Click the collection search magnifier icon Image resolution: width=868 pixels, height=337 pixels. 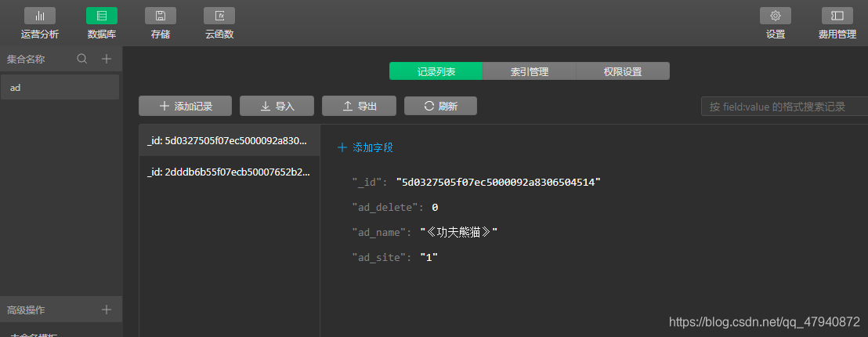(x=81, y=59)
